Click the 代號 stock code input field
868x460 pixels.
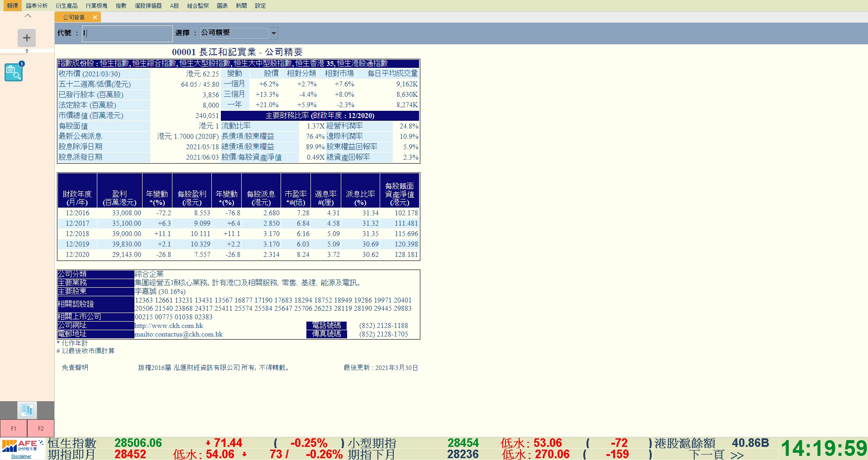(127, 33)
